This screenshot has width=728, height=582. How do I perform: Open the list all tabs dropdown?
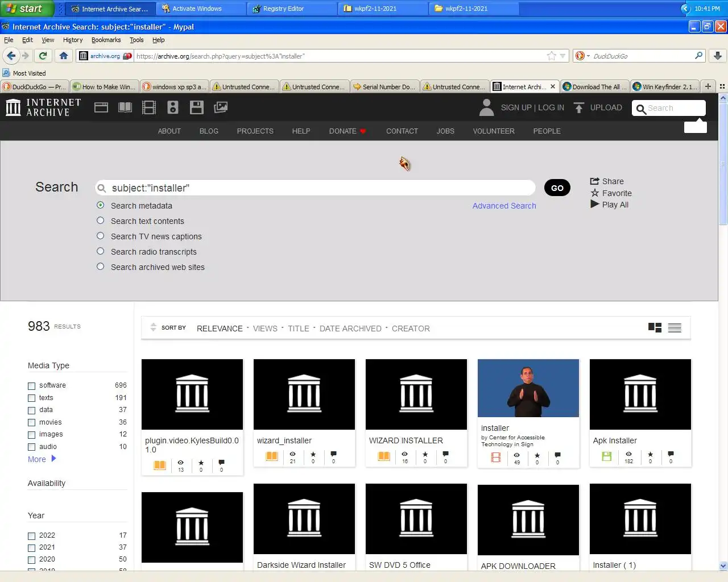(x=722, y=86)
